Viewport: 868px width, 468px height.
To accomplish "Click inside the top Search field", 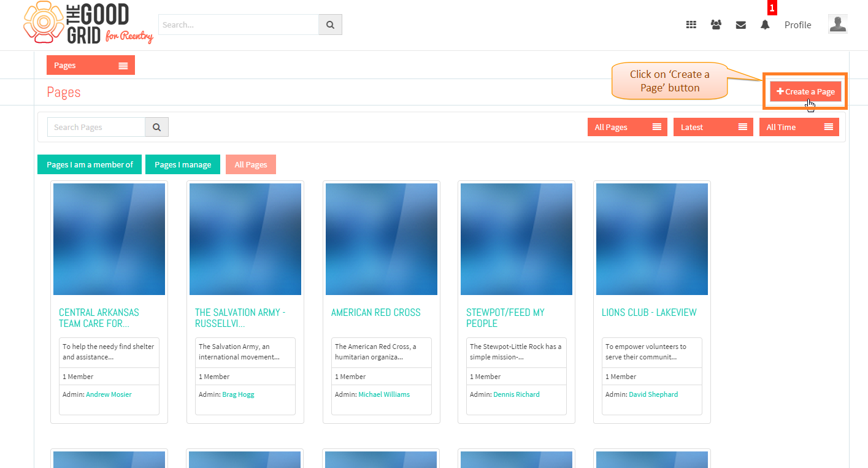I will (x=239, y=25).
